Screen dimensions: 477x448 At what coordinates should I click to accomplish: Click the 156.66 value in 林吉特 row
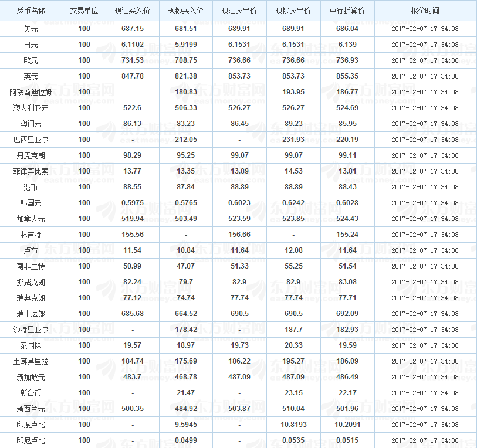click(239, 234)
